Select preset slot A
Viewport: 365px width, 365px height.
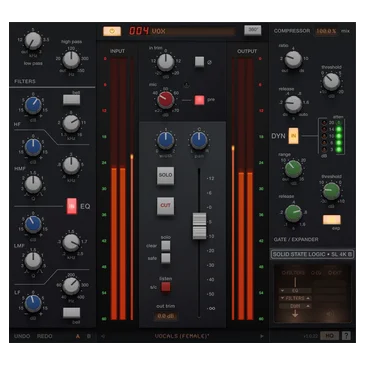pyautogui.click(x=78, y=336)
